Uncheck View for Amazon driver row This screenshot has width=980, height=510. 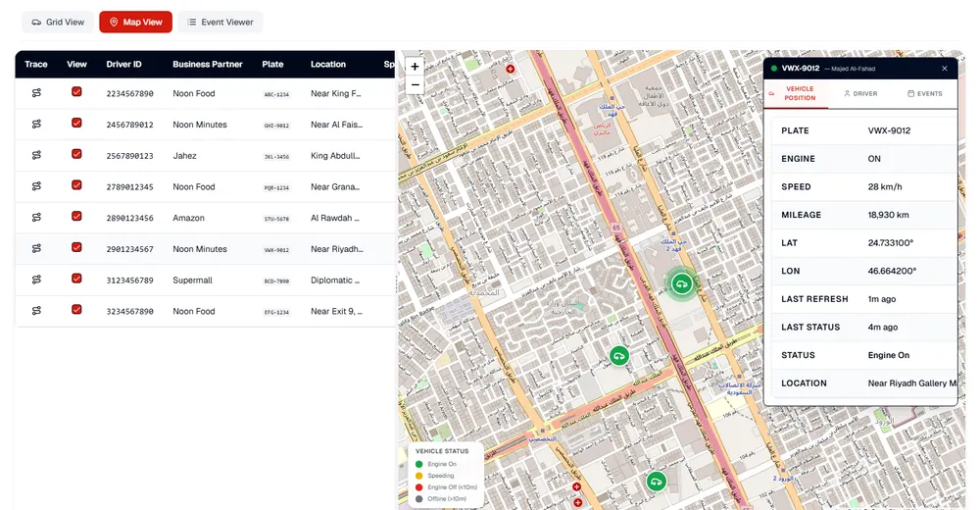coord(76,216)
